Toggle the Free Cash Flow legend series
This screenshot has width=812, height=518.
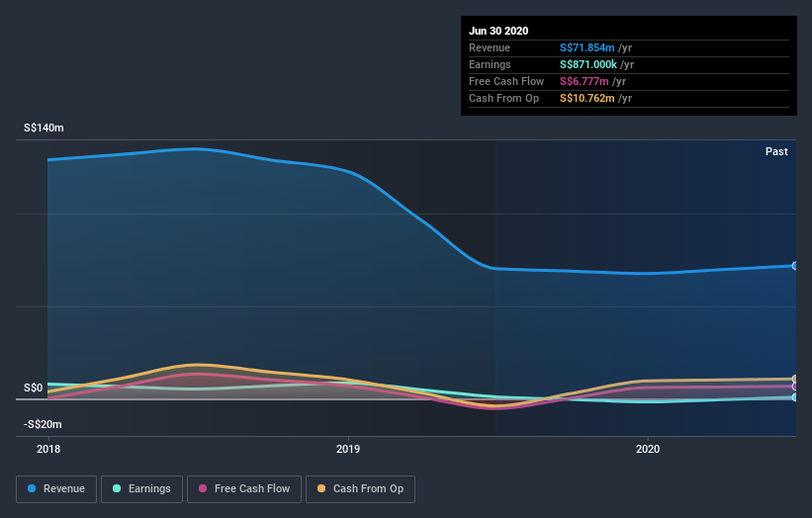pos(244,489)
